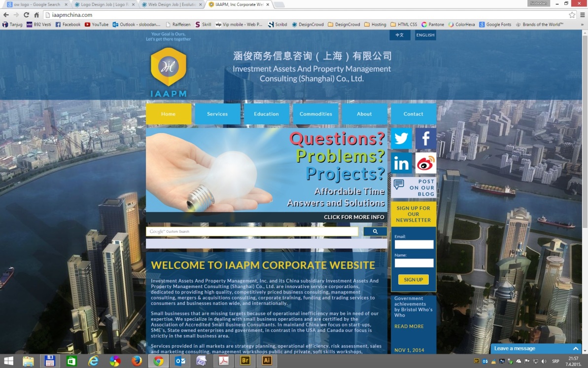Click the SRP language indicator in tray

coord(556,361)
